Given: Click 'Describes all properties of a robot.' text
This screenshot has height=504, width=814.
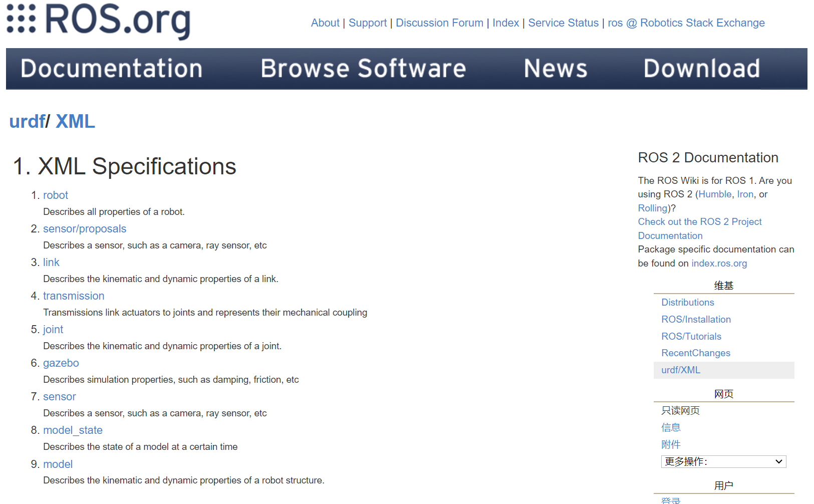Looking at the screenshot, I should (114, 212).
